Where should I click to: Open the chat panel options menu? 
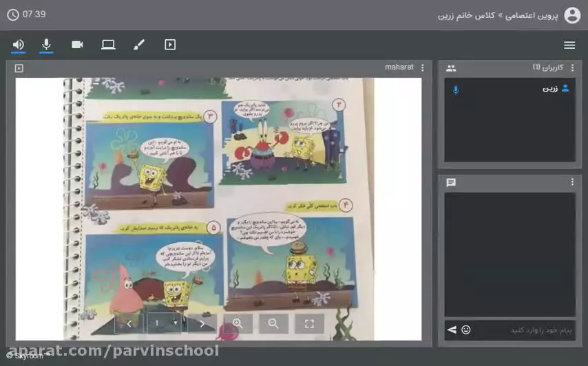[x=572, y=182]
